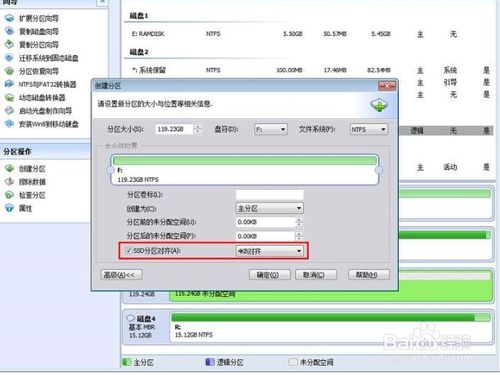Click the green plus icon in dialog header
Image resolution: width=500 pixels, height=375 pixels.
379,105
